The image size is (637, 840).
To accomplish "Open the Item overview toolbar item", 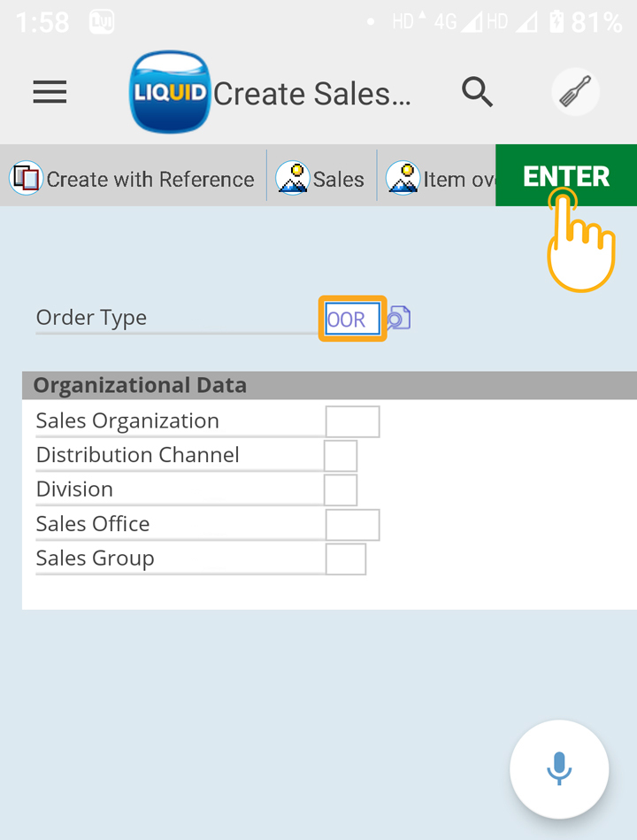I will [440, 179].
